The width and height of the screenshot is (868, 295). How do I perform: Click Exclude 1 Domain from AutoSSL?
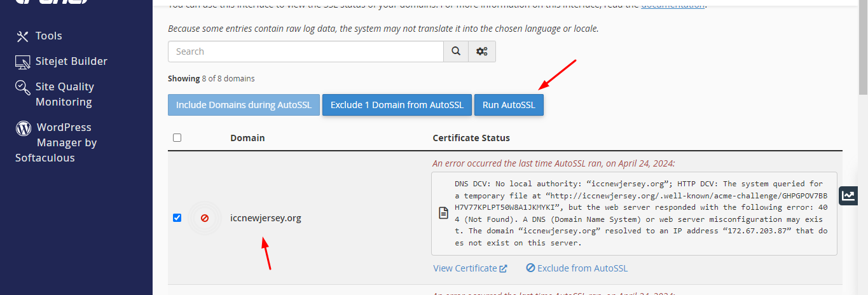point(397,105)
